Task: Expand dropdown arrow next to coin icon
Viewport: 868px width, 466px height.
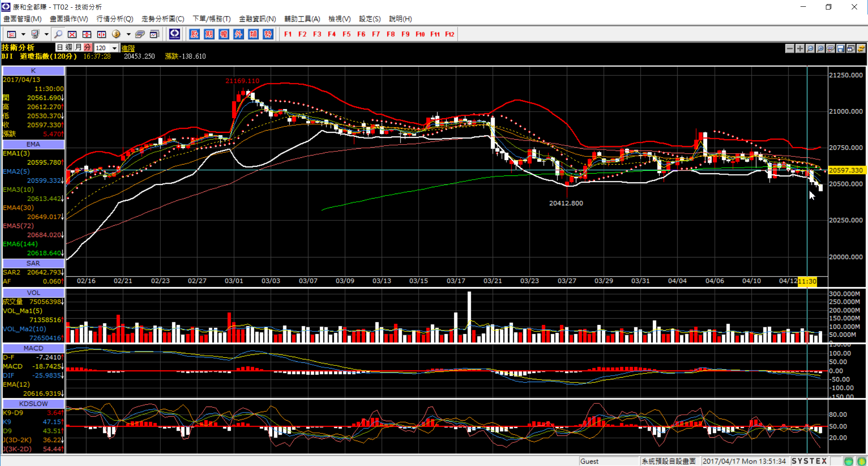Action: [129, 34]
